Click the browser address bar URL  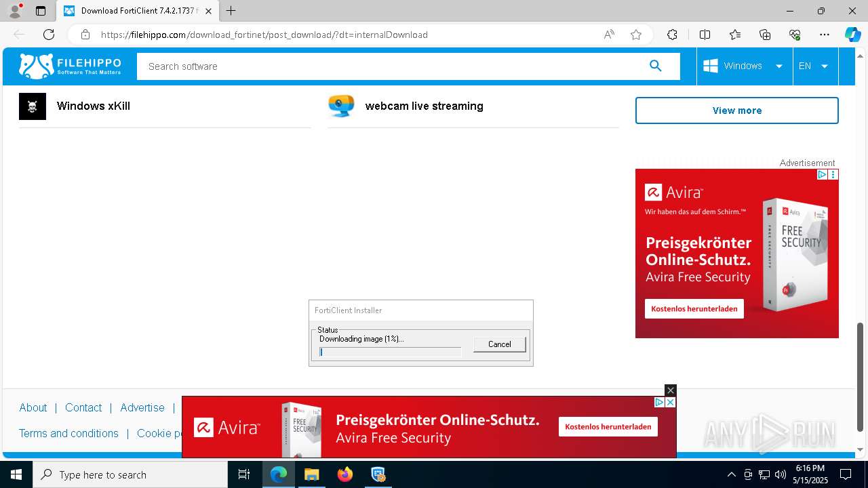click(264, 35)
